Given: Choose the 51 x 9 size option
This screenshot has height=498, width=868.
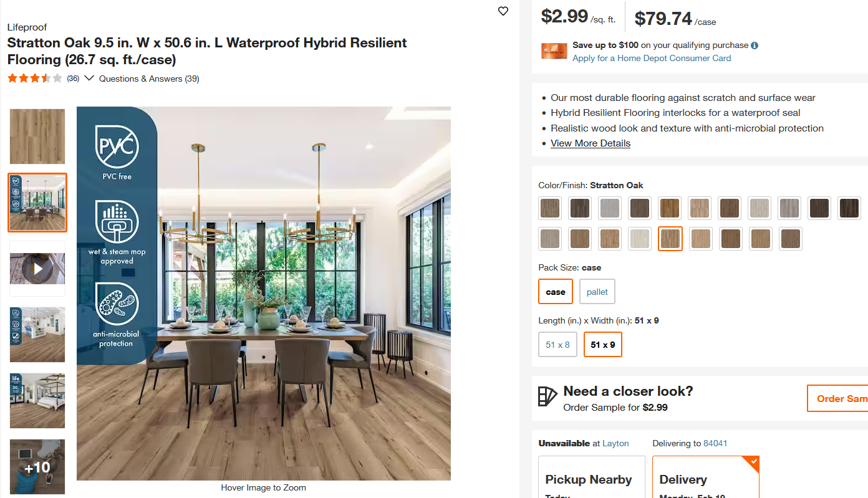Looking at the screenshot, I should pyautogui.click(x=603, y=345).
